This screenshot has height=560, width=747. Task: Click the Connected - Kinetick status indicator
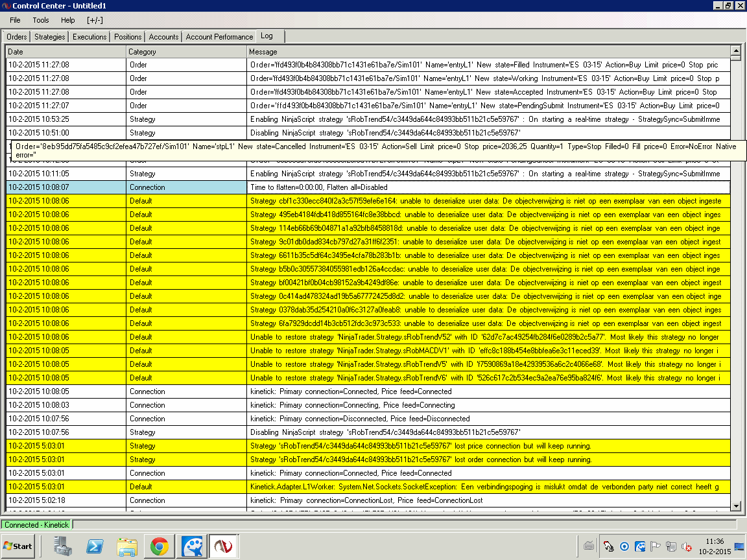(37, 525)
